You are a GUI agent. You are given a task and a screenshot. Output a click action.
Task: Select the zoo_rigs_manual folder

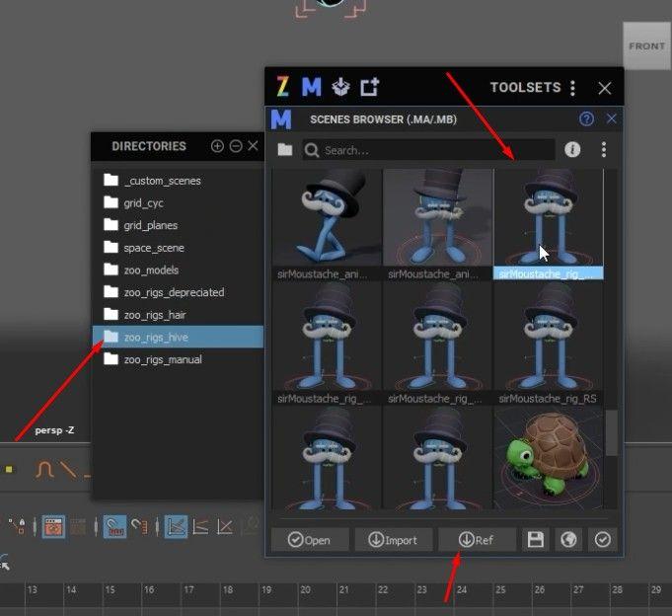pos(178,359)
